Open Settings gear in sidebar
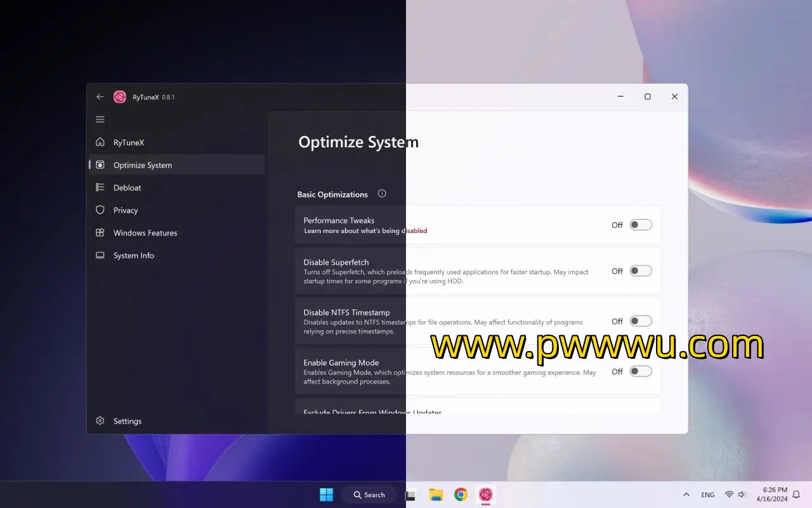 point(100,421)
